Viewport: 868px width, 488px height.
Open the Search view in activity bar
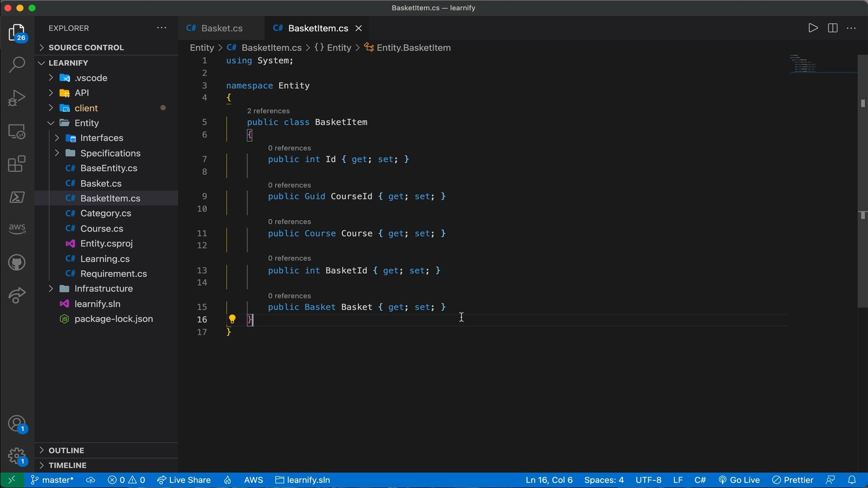click(x=17, y=65)
